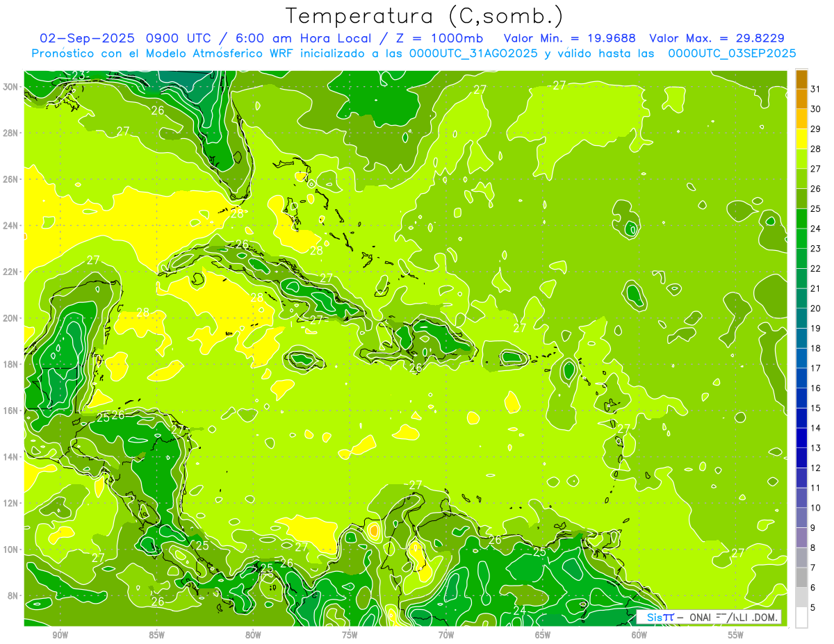The height and width of the screenshot is (644, 834).
Task: Click colorbar swatch between 26 and 27
Action: [801, 179]
